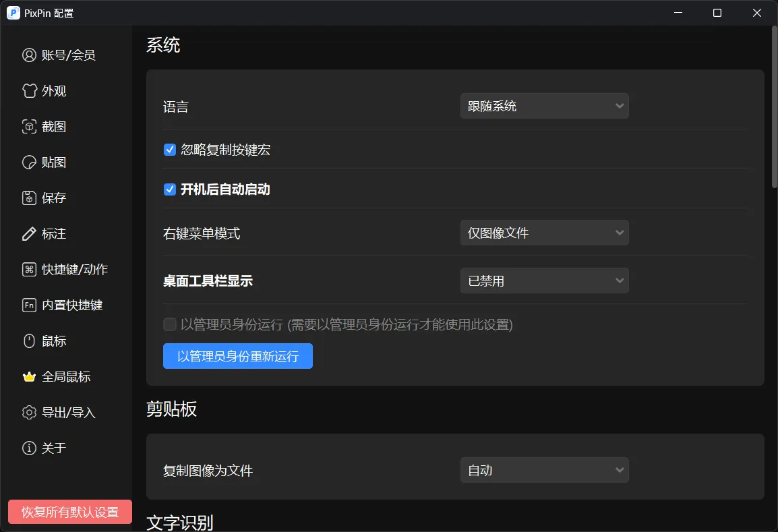
Task: Click the red 恢复所有默认设置 button
Action: point(70,512)
